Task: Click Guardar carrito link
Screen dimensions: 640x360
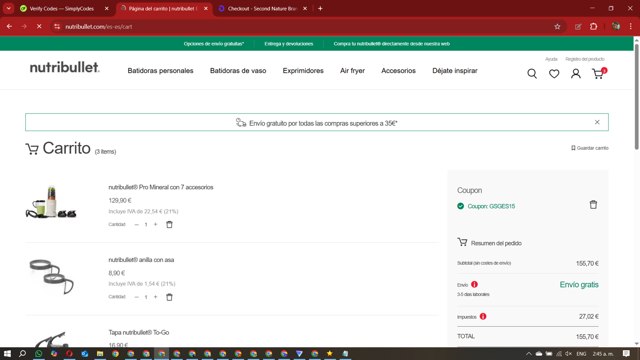Action: tap(589, 148)
